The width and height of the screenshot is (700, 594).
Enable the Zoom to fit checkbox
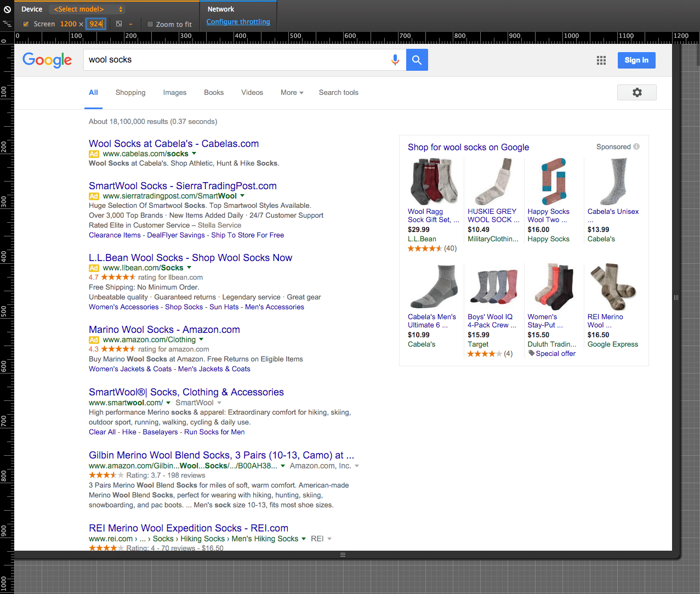[x=150, y=24]
